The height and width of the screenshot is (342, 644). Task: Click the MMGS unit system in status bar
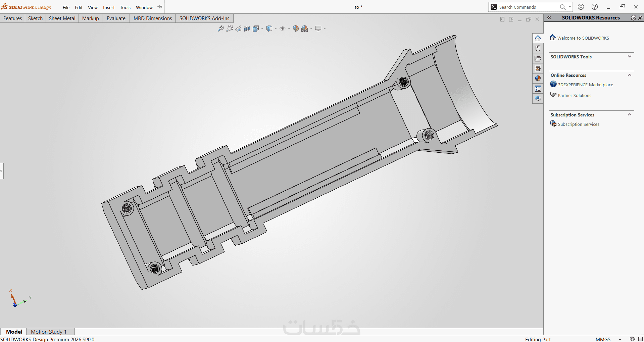pyautogui.click(x=603, y=339)
